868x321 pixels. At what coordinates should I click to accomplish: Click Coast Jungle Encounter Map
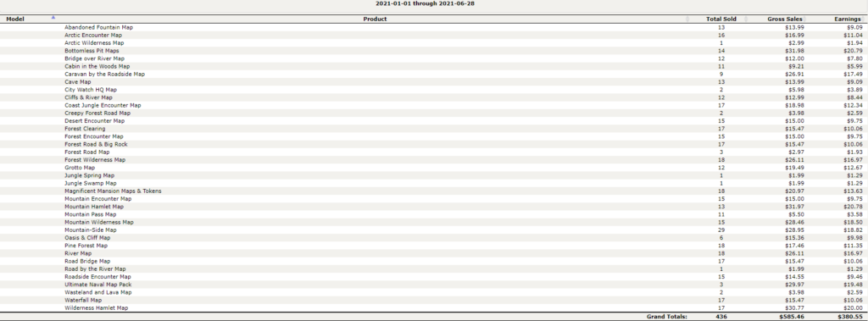tap(103, 105)
